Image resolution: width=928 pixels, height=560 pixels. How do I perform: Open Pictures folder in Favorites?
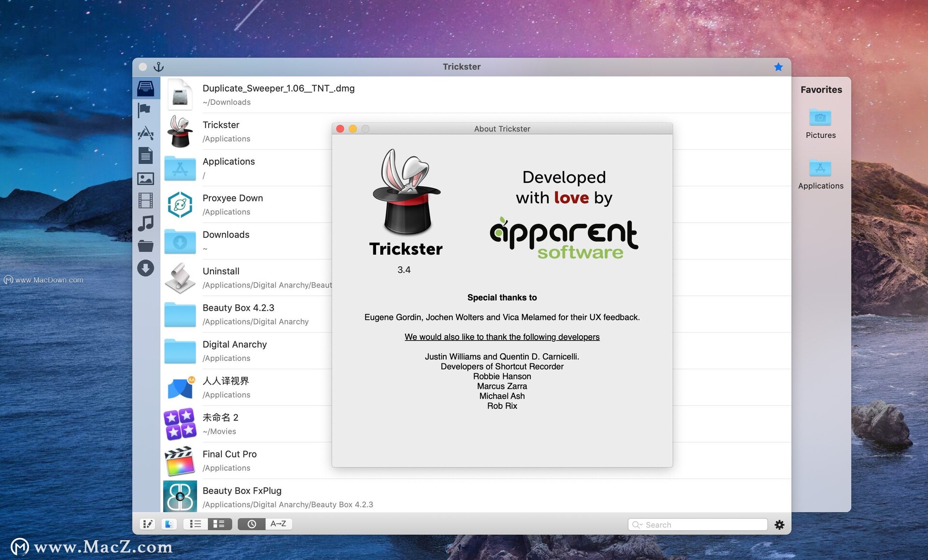820,124
